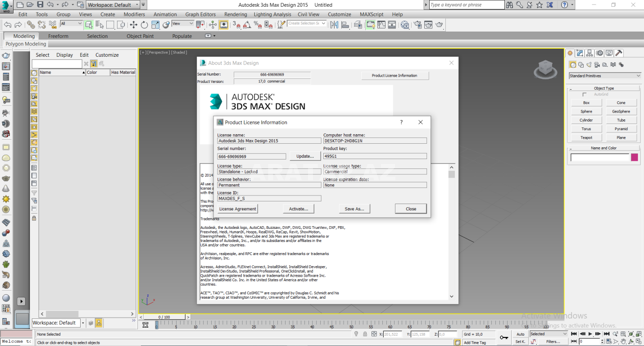This screenshot has height=346, width=644.
Task: Open the key filter Selected dropdown
Action: click(x=549, y=334)
